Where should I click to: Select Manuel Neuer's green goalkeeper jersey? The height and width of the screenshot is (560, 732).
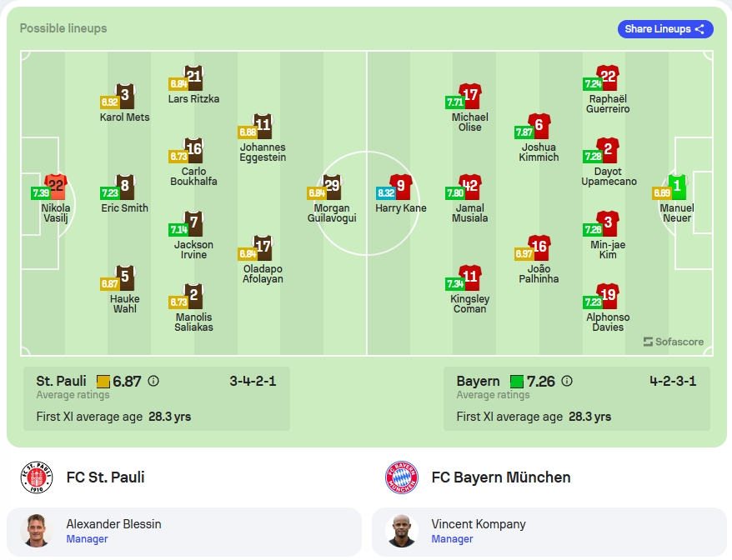[x=677, y=187]
